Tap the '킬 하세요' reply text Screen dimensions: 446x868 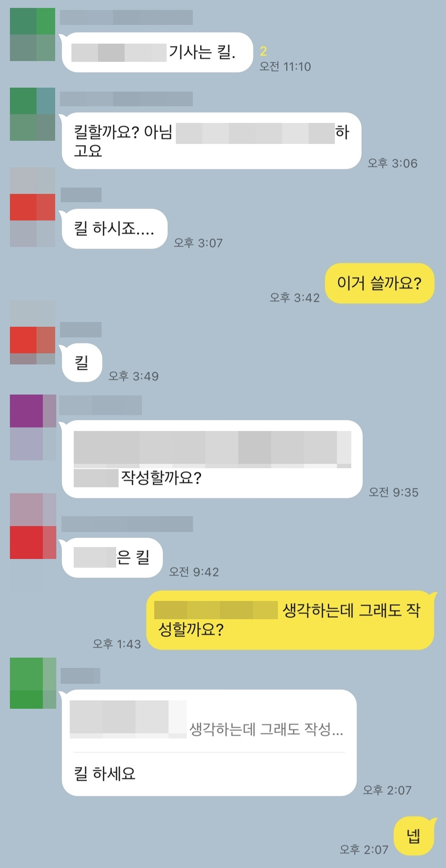(x=105, y=774)
